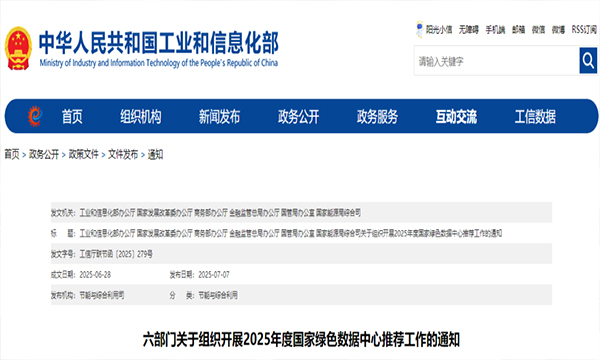This screenshot has height=360, width=600.
Task: Click the national emblem logo
Action: click(18, 48)
